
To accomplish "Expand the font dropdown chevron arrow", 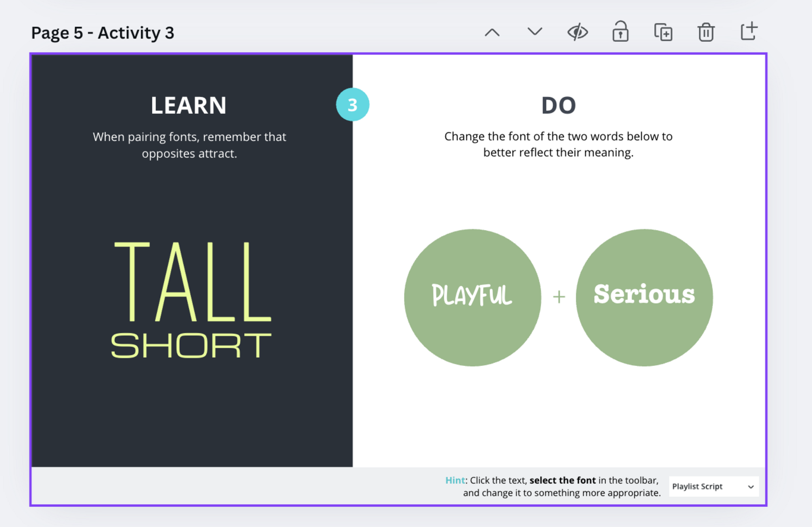I will click(x=751, y=487).
